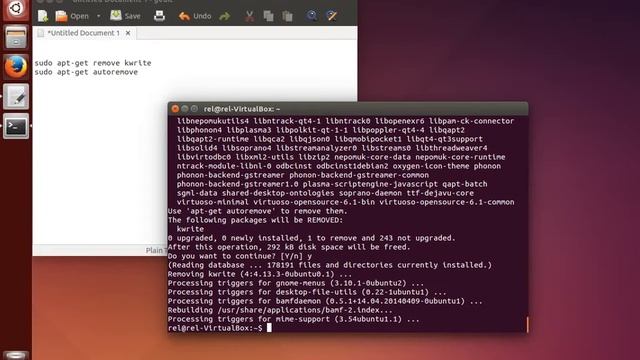Viewport: 640px width, 360px height.
Task: Maximize the terminal window
Action: pyautogui.click(x=194, y=109)
